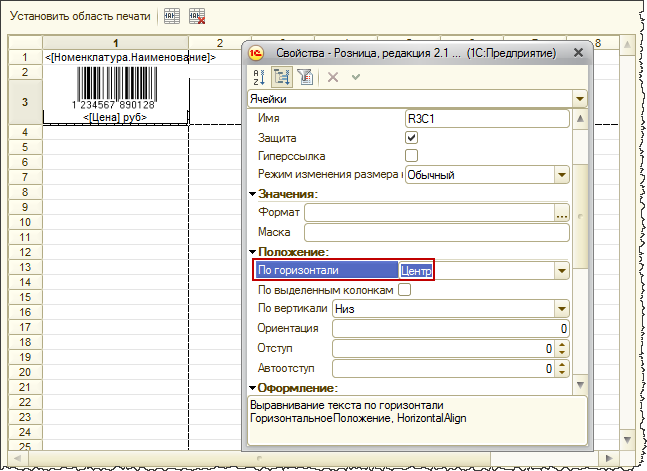647x471 pixels.
Task: Click properties list scroll up arrow
Action: point(580,118)
